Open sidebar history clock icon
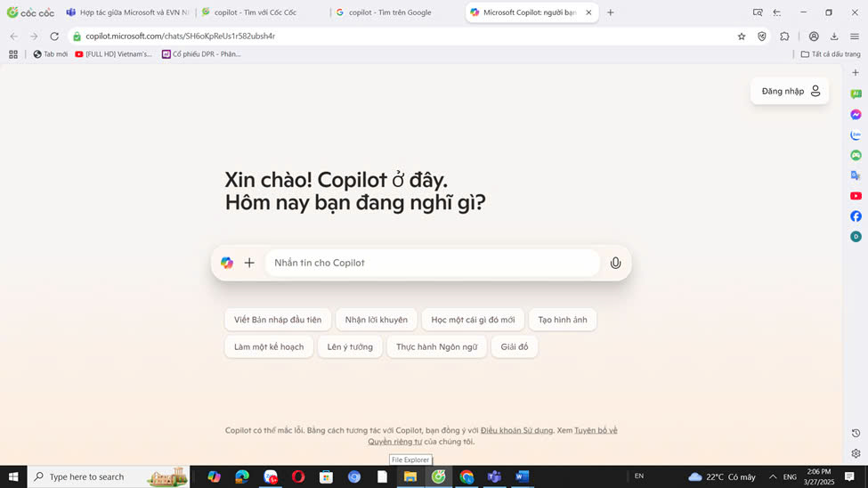 (856, 433)
